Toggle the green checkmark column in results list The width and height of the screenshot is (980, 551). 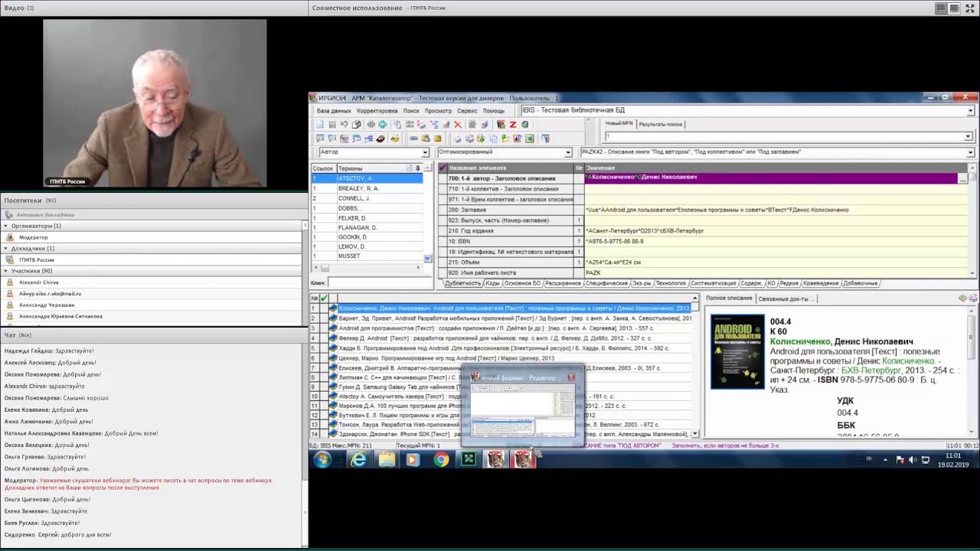[x=324, y=298]
